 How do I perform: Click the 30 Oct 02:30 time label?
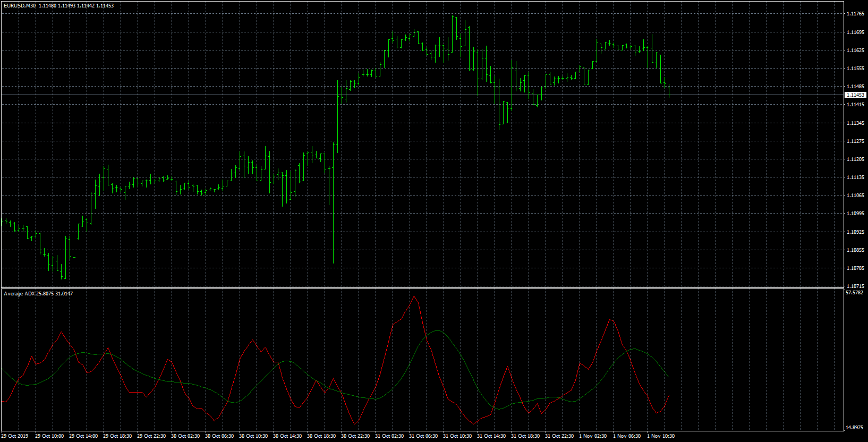[x=185, y=436]
